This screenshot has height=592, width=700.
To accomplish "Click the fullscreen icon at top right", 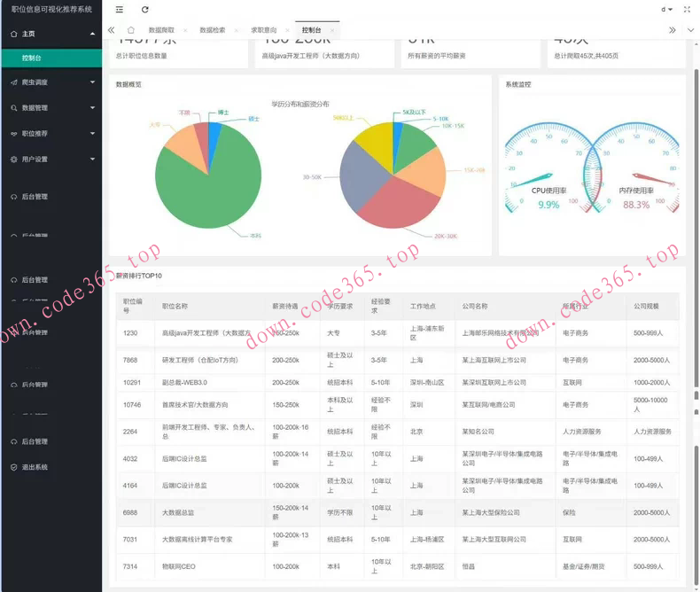I will pyautogui.click(x=686, y=9).
